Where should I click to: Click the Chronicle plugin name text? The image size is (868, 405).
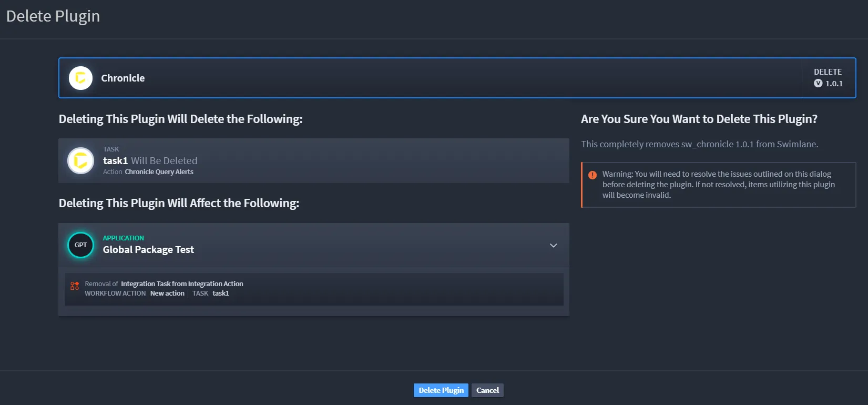click(122, 78)
